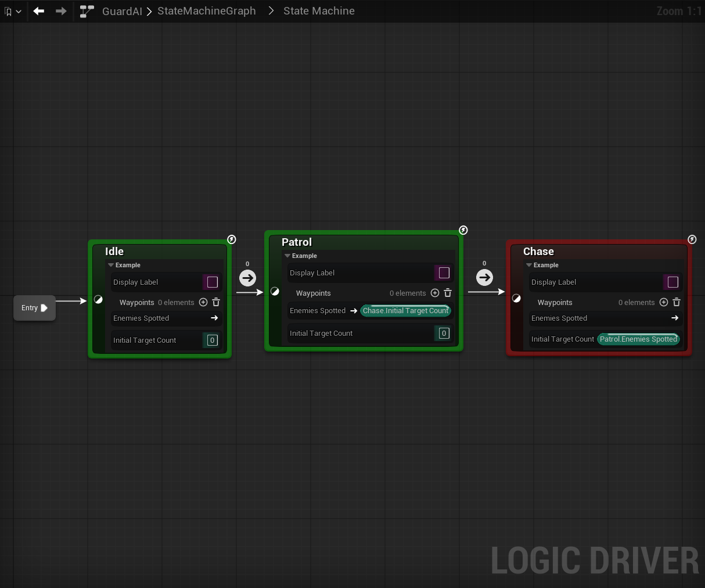Collapse the Example section in Idle node
The image size is (705, 588).
coord(111,265)
